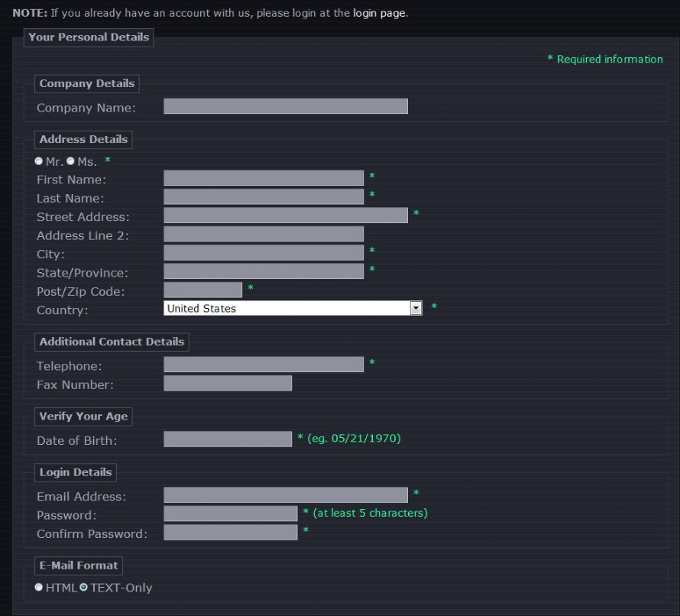Screen dimensions: 680x616
Task: Select the Email Address input box
Action: coord(285,495)
